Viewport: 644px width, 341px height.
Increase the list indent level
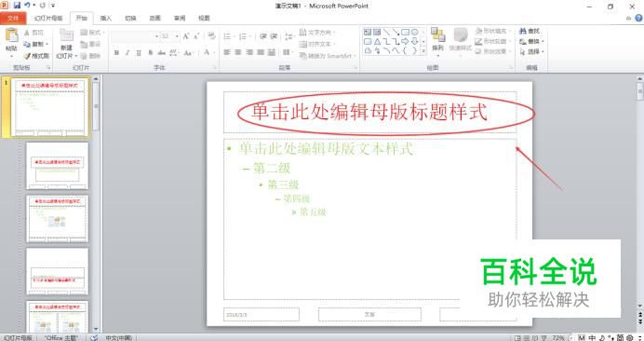[x=274, y=36]
